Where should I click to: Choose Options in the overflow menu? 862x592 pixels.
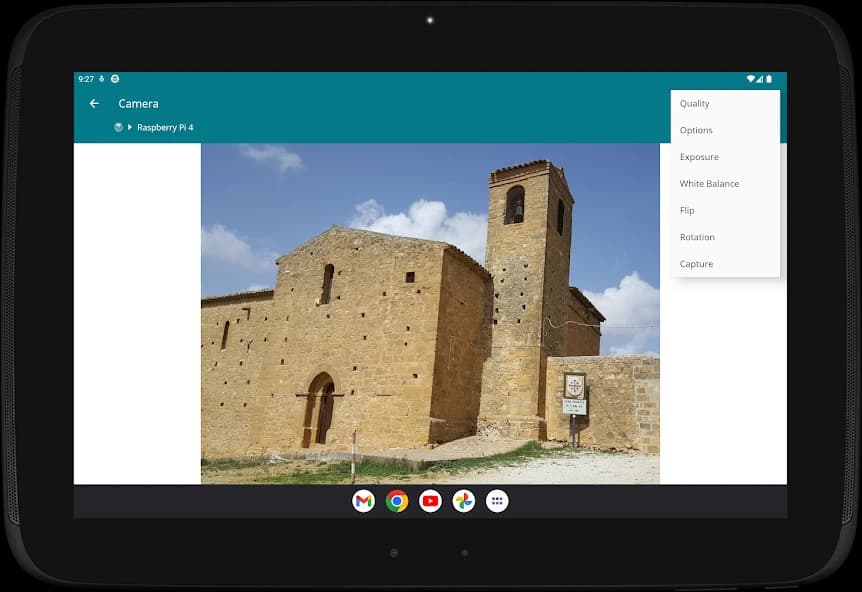coord(696,130)
